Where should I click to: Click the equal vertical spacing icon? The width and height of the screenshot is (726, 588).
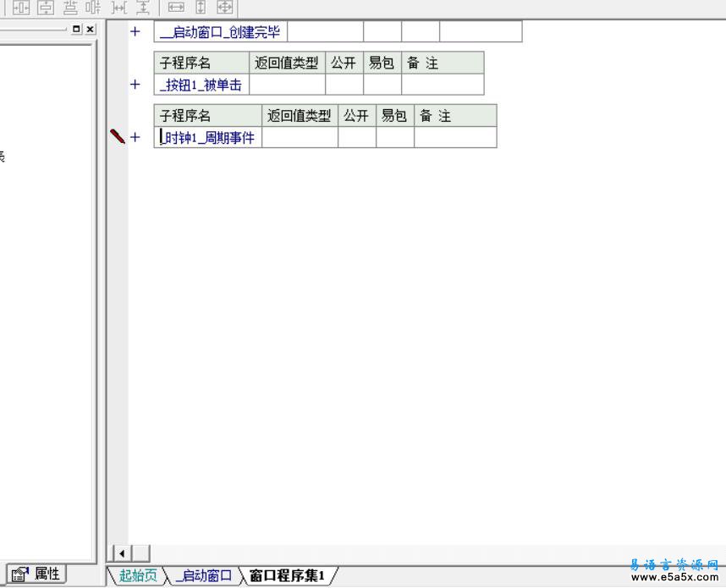[x=143, y=7]
